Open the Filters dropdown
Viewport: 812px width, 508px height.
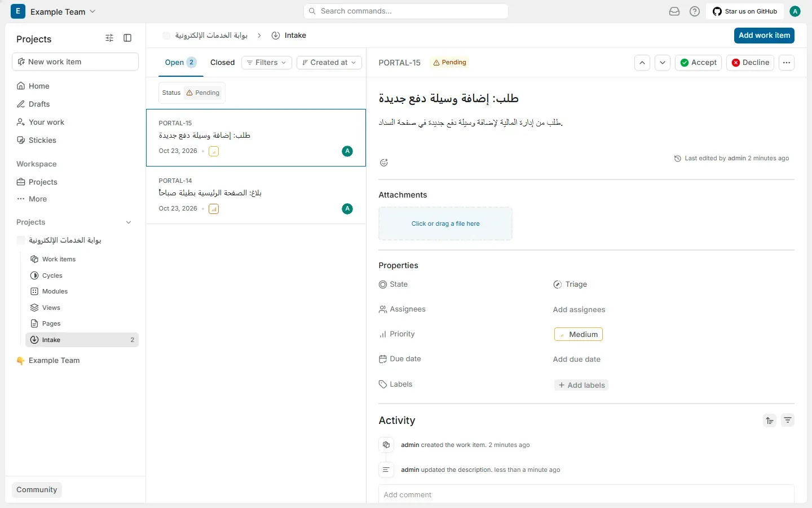pyautogui.click(x=267, y=63)
